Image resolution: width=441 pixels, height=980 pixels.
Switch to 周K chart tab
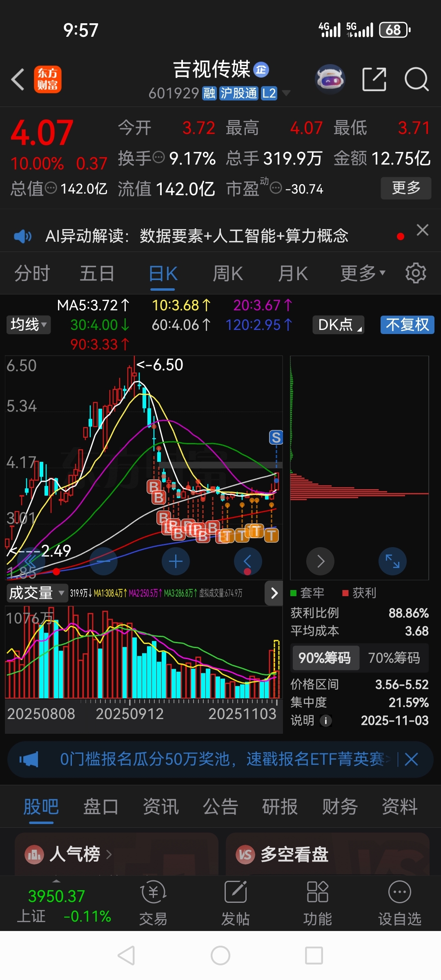pyautogui.click(x=228, y=273)
